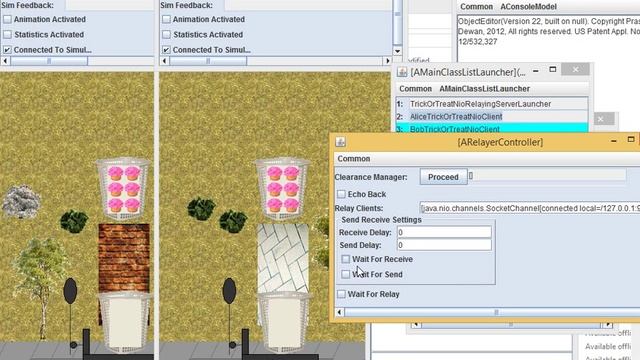Enable Statistics Activated in the left simulation panel
This screenshot has height=360, width=640.
pyautogui.click(x=7, y=35)
